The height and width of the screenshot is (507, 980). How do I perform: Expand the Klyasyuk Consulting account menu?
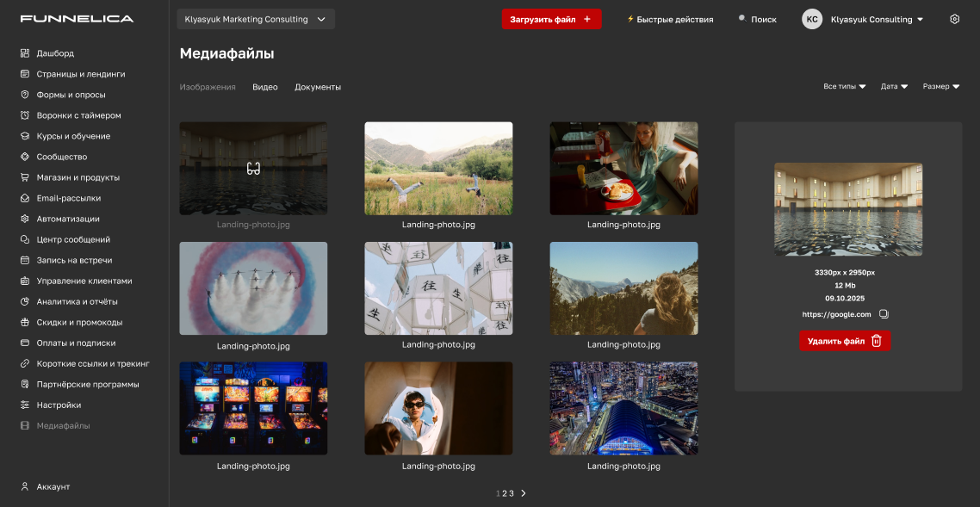click(x=877, y=19)
